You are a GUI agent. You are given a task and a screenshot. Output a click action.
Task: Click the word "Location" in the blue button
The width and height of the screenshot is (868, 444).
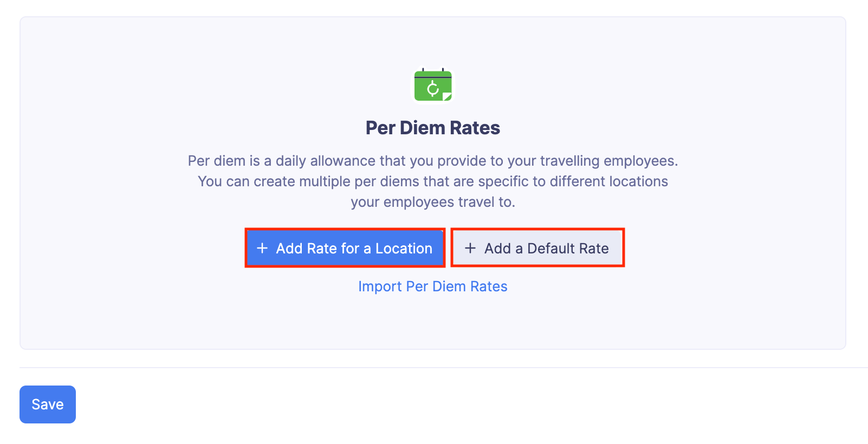tap(404, 249)
